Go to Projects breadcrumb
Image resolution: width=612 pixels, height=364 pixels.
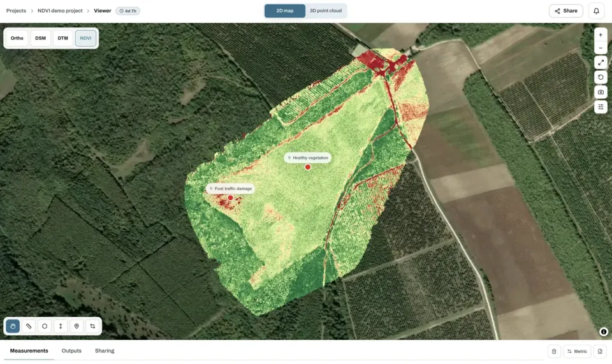(16, 11)
